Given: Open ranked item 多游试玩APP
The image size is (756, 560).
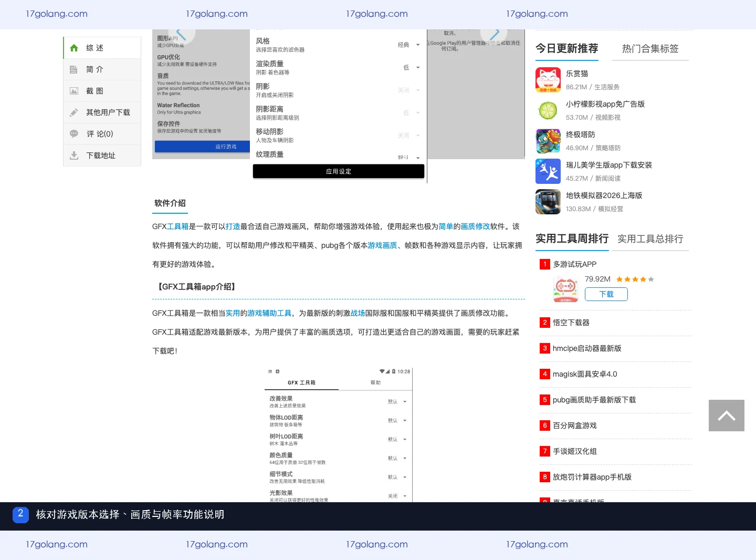Looking at the screenshot, I should [574, 264].
